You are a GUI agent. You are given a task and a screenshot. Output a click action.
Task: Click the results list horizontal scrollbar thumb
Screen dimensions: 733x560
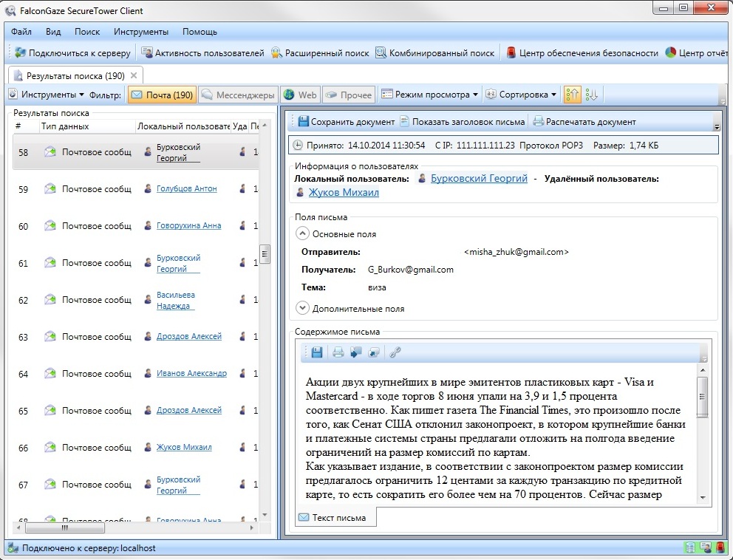click(x=64, y=527)
